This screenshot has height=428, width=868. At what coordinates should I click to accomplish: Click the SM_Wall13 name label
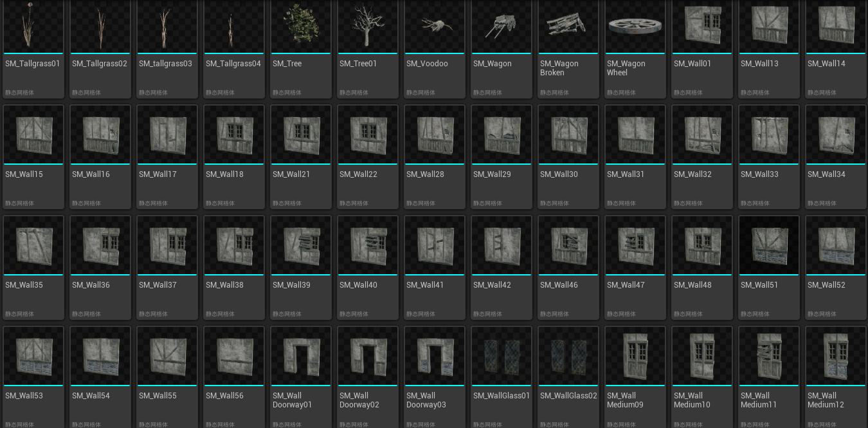[x=759, y=64]
